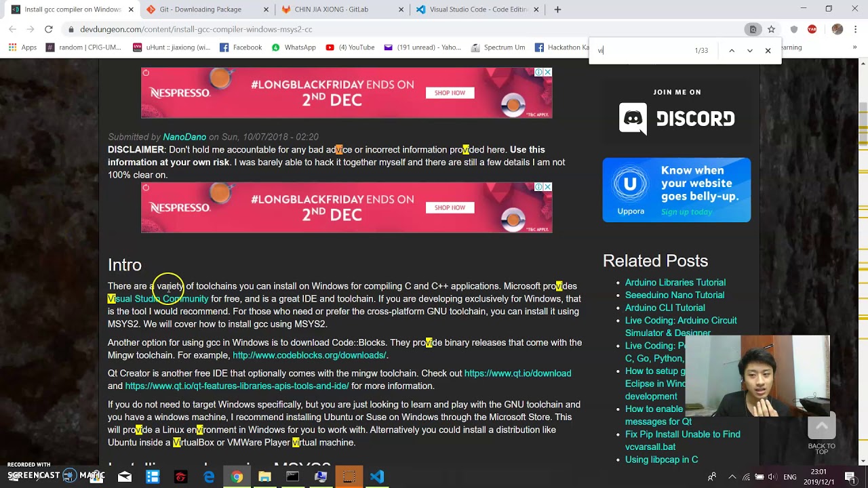This screenshot has height=488, width=868.
Task: Go to next find result arrow
Action: [x=749, y=50]
